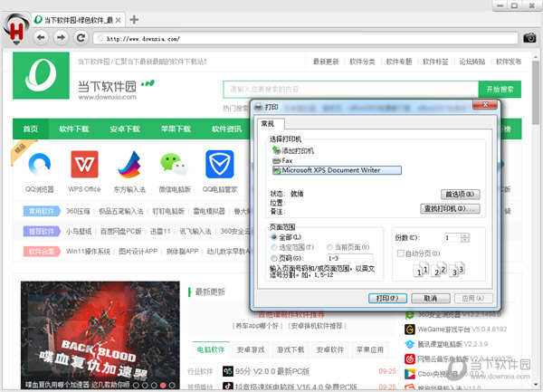Select 当前页面 radio button
The width and height of the screenshot is (543, 392).
coord(329,247)
